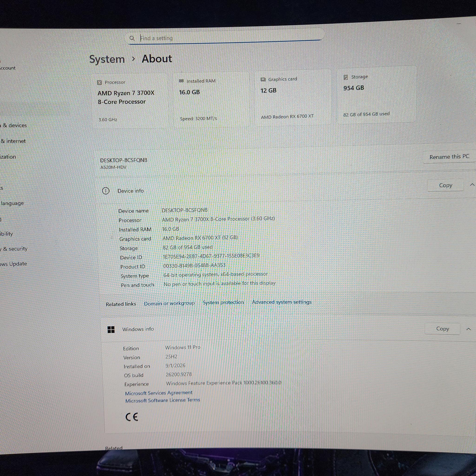476x476 pixels.
Task: Click 'Windows Feature Experience Pack 1000.26100.360.0'
Action: [x=223, y=383]
